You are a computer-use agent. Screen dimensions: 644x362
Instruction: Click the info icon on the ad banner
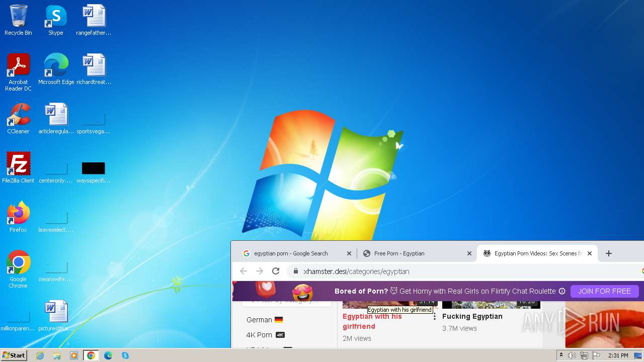coord(562,291)
